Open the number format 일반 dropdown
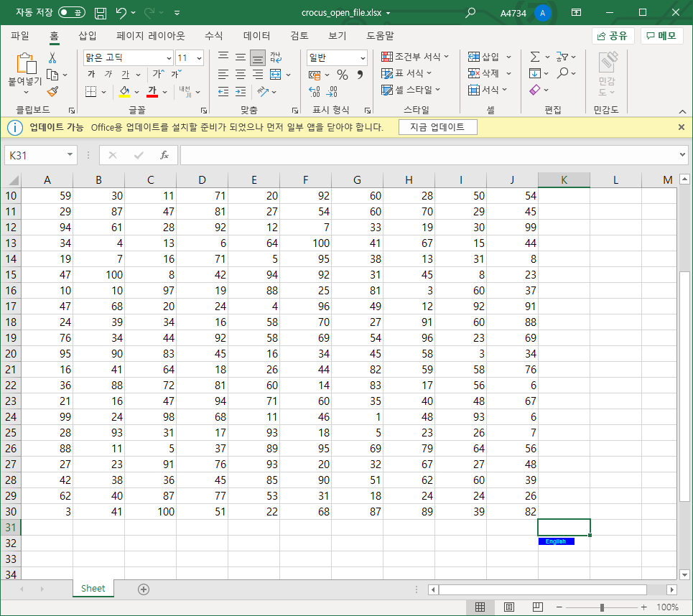Screen dimensions: 693x616 [363, 58]
